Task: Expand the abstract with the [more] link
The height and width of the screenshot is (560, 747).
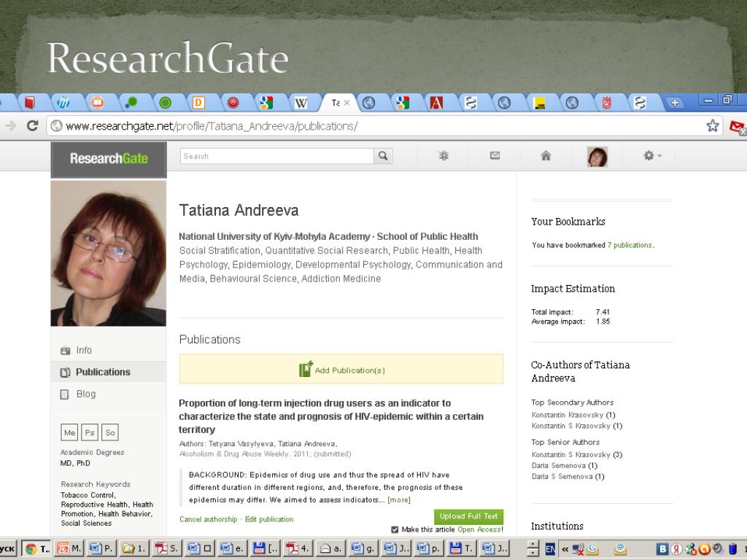Action: coord(399,500)
